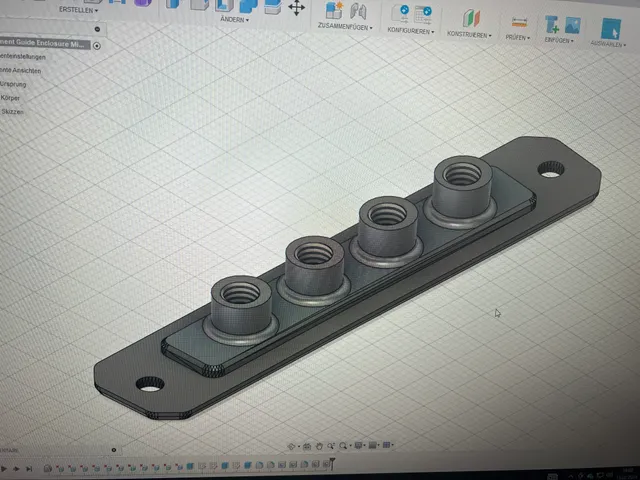Image resolution: width=640 pixels, height=480 pixels.
Task: Select Skizzen folder in the browser tree
Action: (12, 111)
